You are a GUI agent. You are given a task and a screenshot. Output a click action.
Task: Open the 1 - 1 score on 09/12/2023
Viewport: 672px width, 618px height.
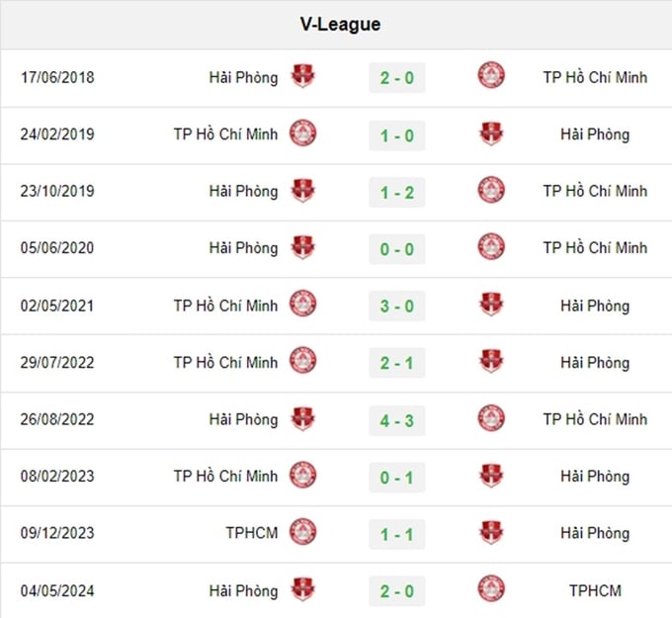(x=397, y=534)
